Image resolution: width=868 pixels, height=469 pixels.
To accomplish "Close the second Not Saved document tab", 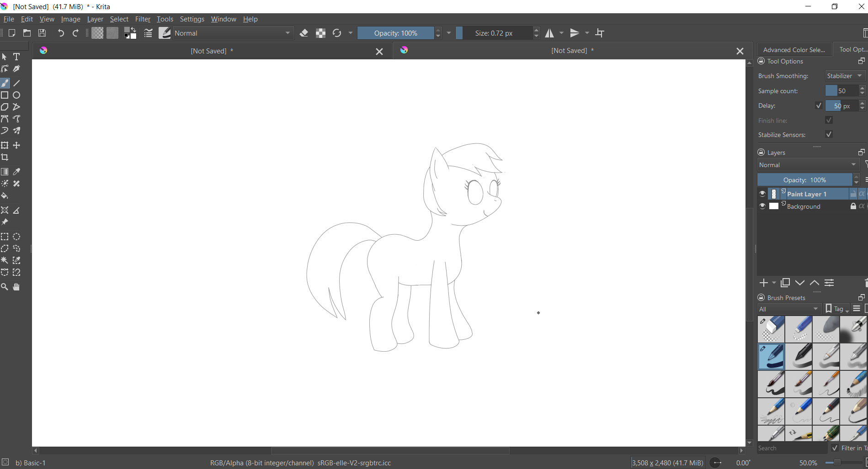I will 740,51.
